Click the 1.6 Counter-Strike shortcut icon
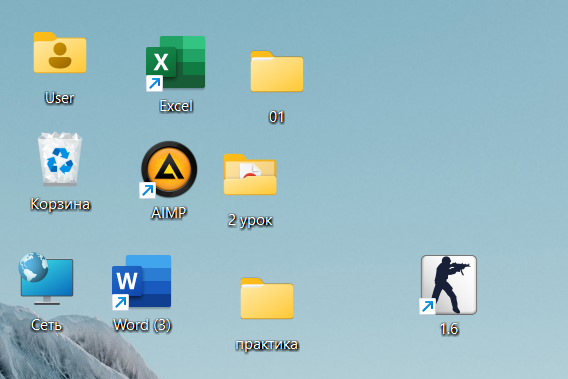Screen dimensions: 568x379 click(x=448, y=285)
